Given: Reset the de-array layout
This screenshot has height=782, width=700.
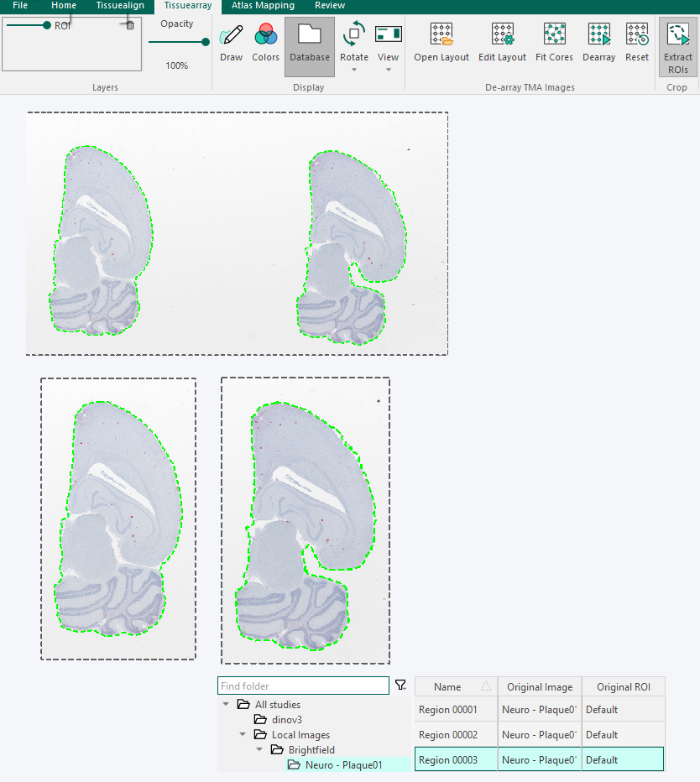Looking at the screenshot, I should coord(637,44).
